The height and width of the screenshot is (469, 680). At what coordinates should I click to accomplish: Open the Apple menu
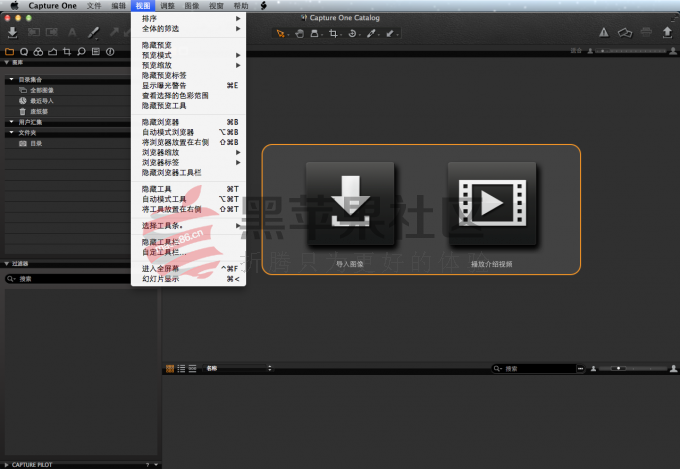click(14, 6)
